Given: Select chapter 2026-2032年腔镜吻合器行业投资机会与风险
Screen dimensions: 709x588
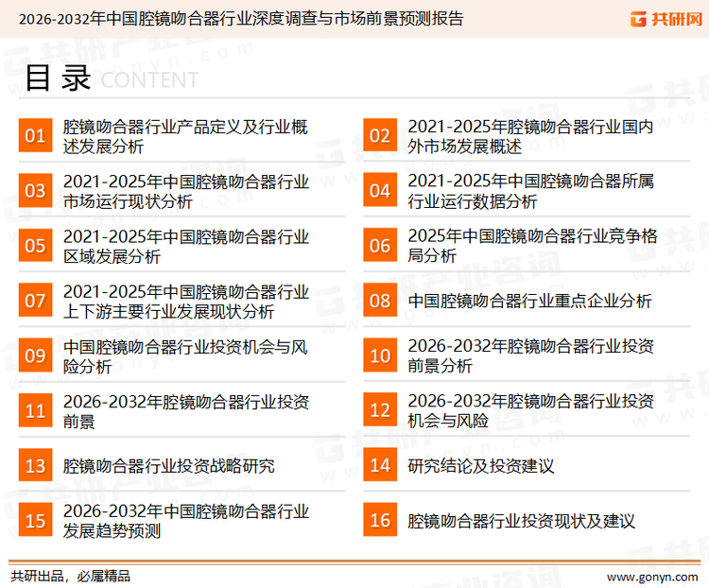Looking at the screenshot, I should click(531, 410).
